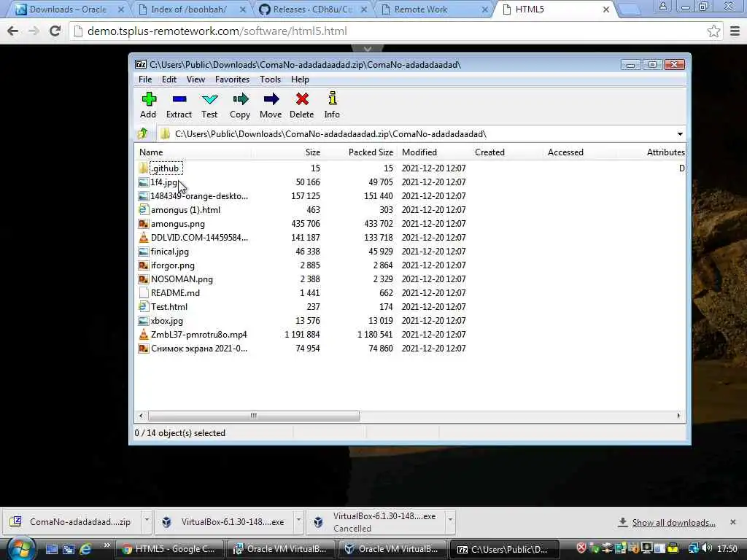Bookmark page with the star icon
The image size is (747, 560).
[713, 31]
